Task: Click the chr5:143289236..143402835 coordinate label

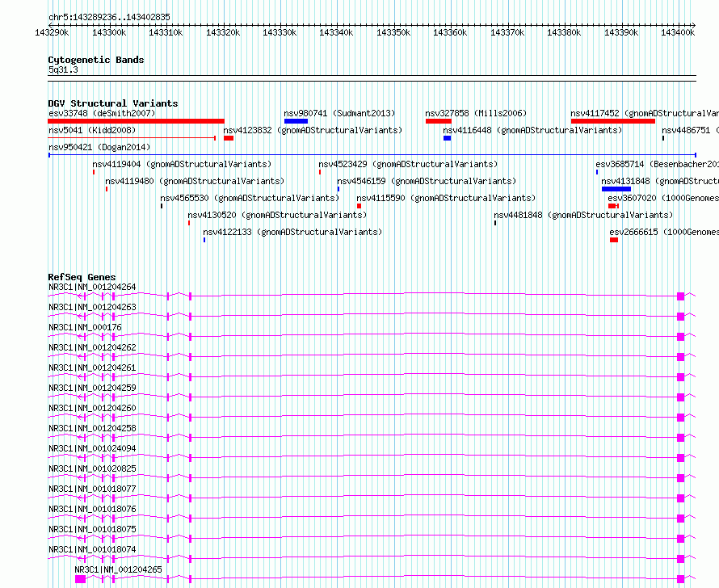Action: coord(109,17)
